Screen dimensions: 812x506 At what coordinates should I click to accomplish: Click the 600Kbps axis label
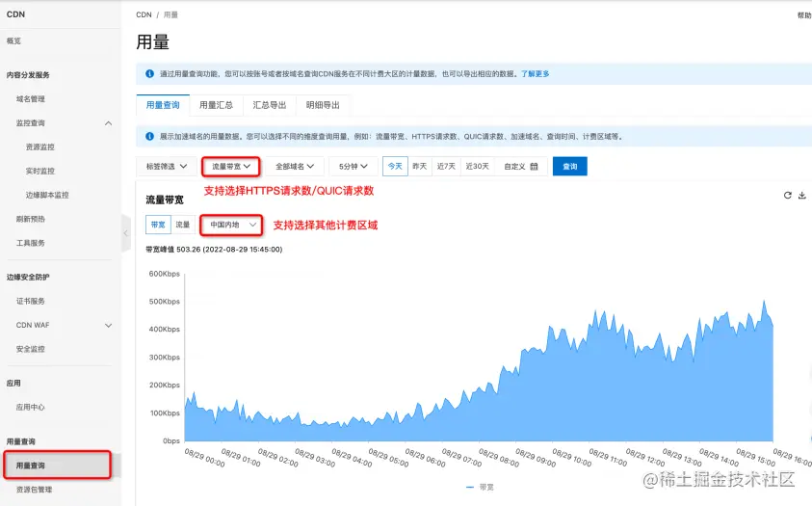coord(164,274)
